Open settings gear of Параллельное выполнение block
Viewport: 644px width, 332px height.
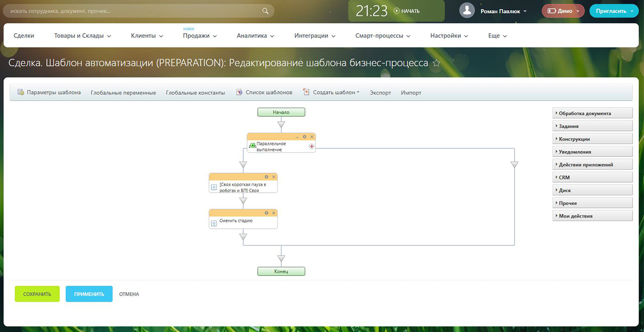304,137
